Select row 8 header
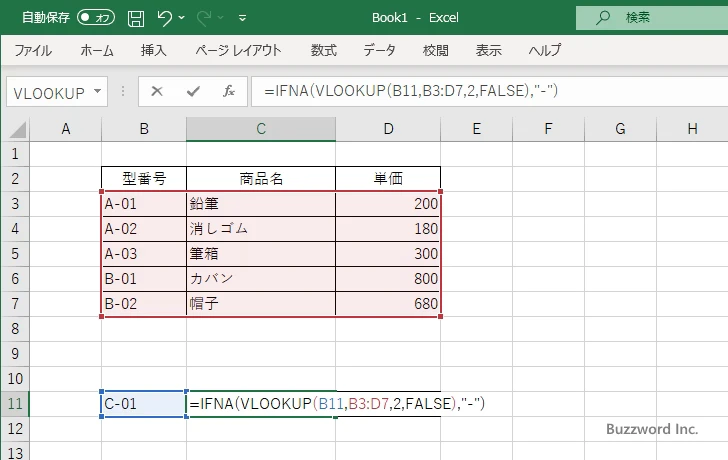Image resolution: width=728 pixels, height=460 pixels. [x=15, y=329]
